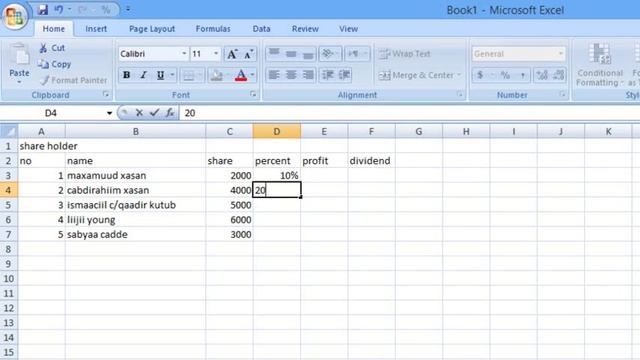Open Font dialog launcher
This screenshot has height=360, width=640.
[253, 95]
